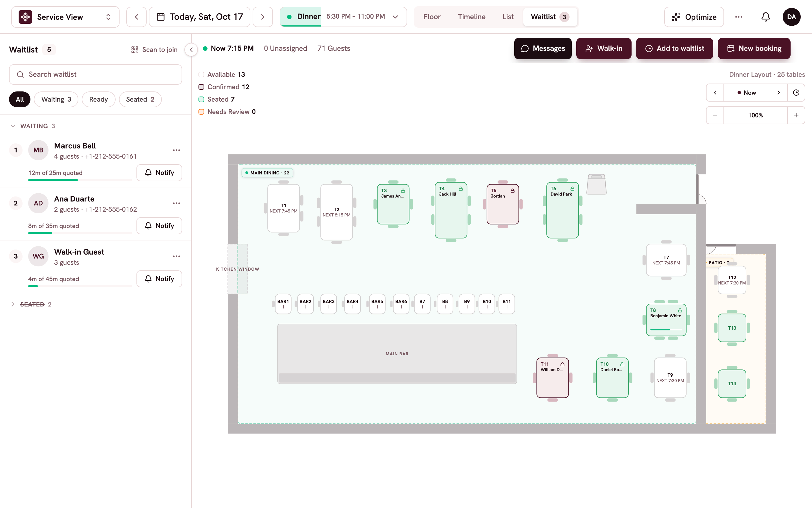The width and height of the screenshot is (812, 508).
Task: Open the Service View switcher dropdown
Action: click(x=65, y=17)
